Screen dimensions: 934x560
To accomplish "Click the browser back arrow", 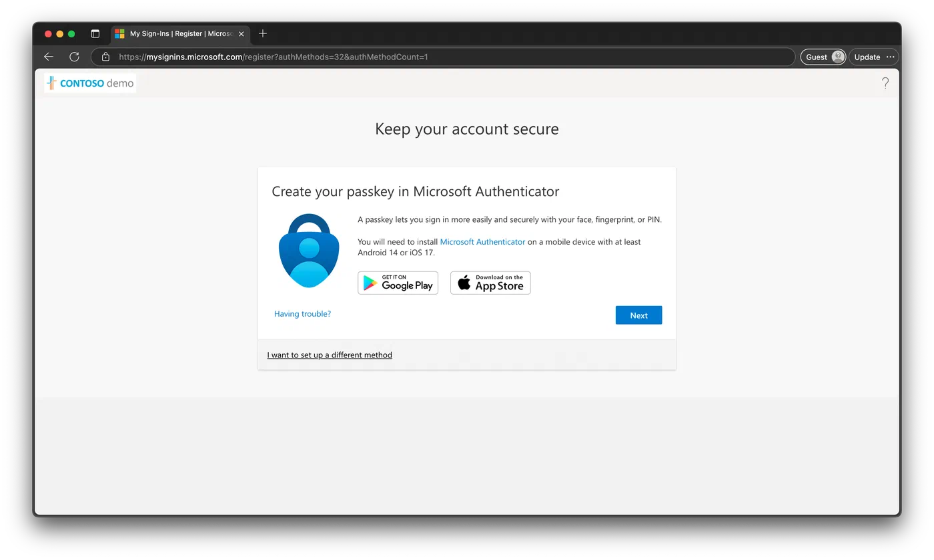I will (48, 57).
